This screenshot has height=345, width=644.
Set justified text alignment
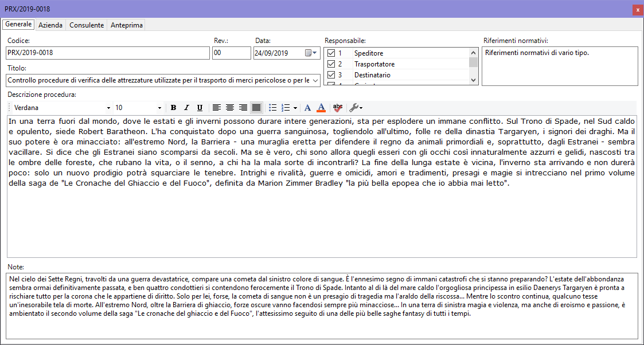tap(256, 108)
